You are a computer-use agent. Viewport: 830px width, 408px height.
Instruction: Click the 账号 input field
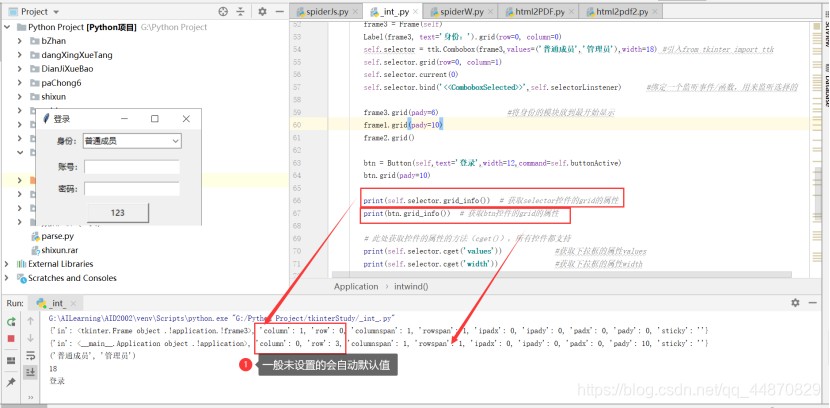click(131, 166)
